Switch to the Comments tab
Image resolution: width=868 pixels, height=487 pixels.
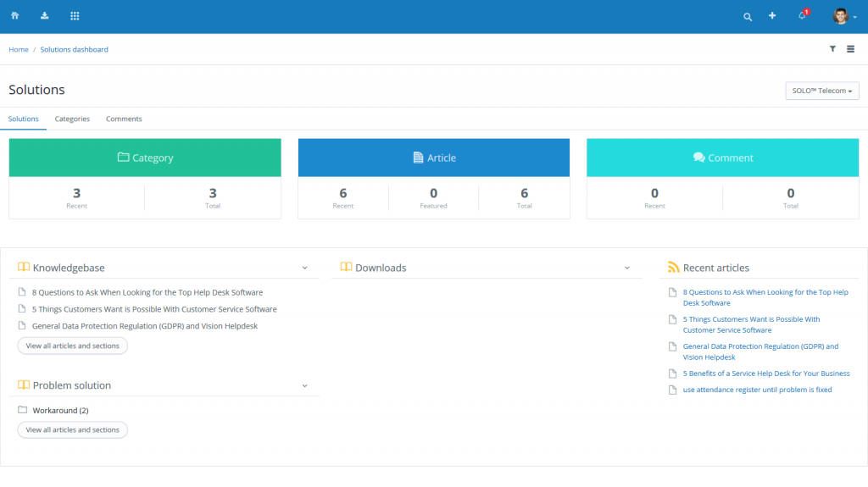(124, 119)
